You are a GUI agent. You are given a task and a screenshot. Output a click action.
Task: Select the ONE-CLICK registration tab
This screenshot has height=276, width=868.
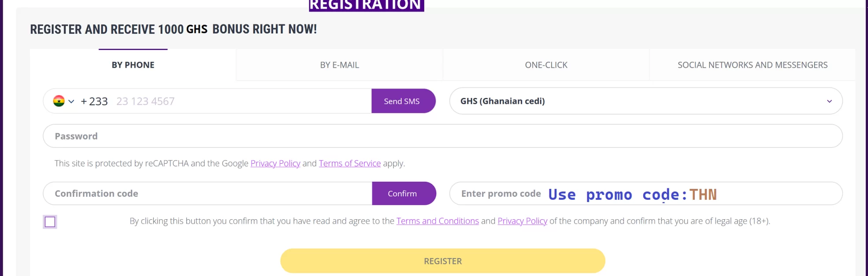tap(546, 65)
